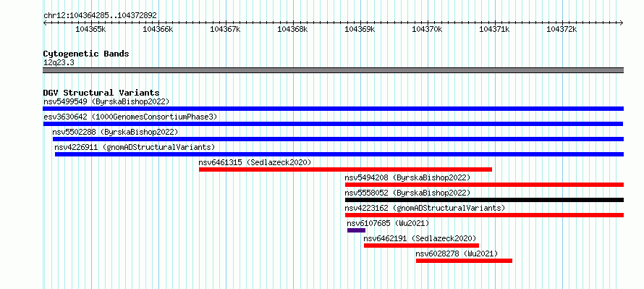644x289 pixels.
Task: Open the nsv4223162 (gnomADStructuralVariants) label
Action: [425, 208]
